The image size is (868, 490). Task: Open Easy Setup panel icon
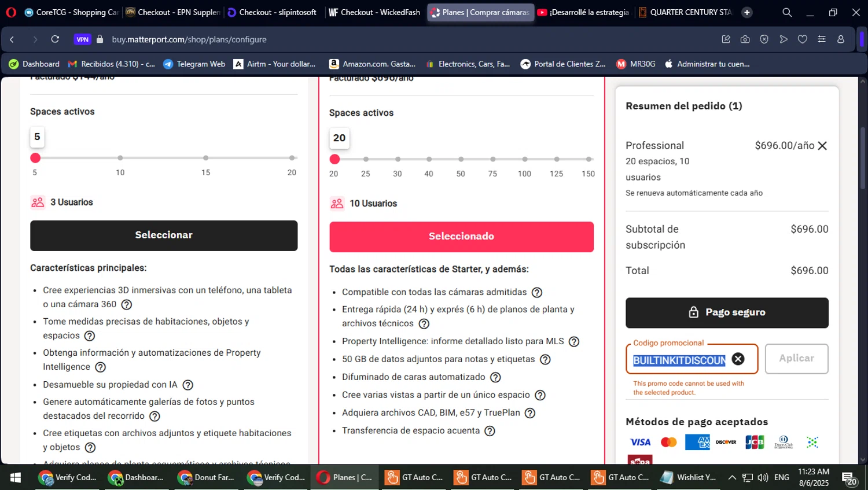822,39
